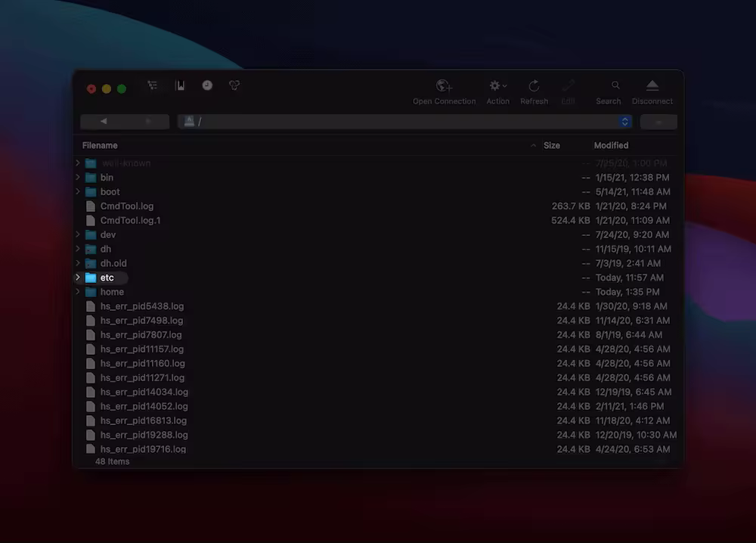
Task: Select hs_err_pid11157.log file icon
Action: [x=90, y=349]
